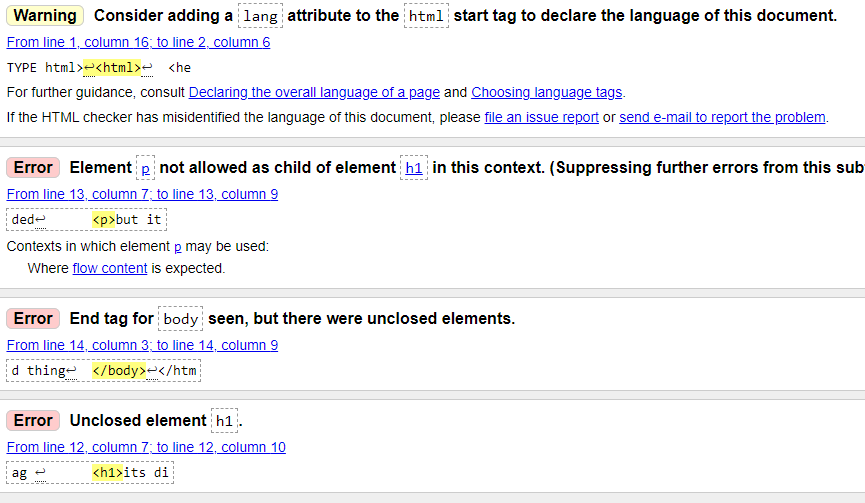Click the 'p' link in 'Contexts in which element' line

click(178, 246)
